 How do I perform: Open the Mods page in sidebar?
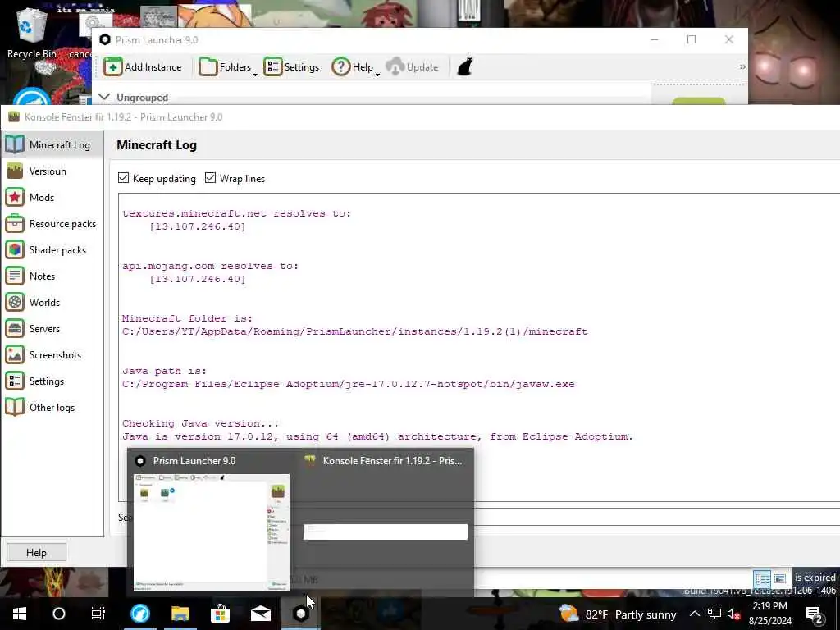52,197
